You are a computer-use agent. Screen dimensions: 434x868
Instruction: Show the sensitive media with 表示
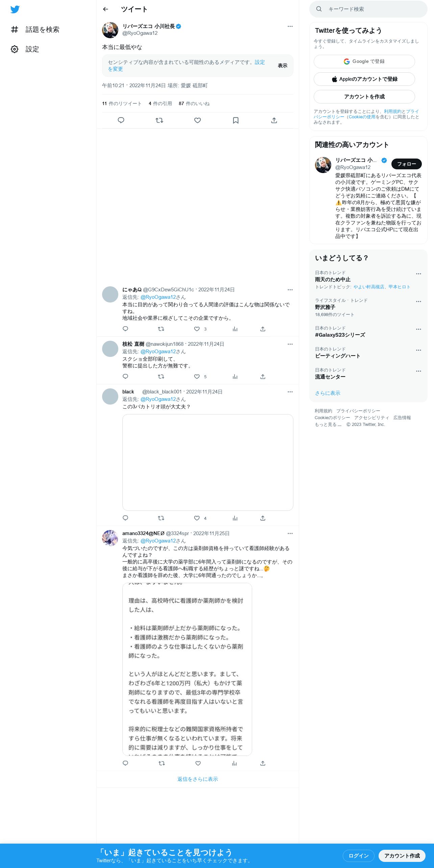[283, 66]
